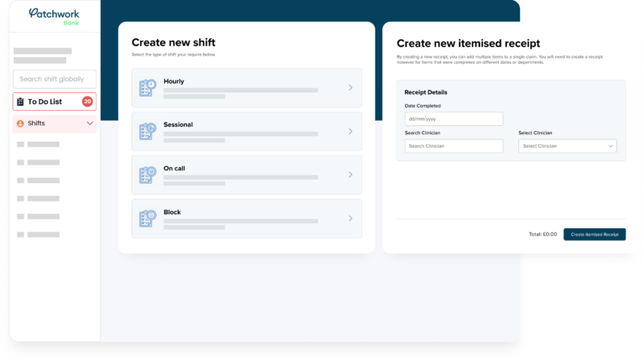Click the Create Itemised Receipt button

pos(594,234)
